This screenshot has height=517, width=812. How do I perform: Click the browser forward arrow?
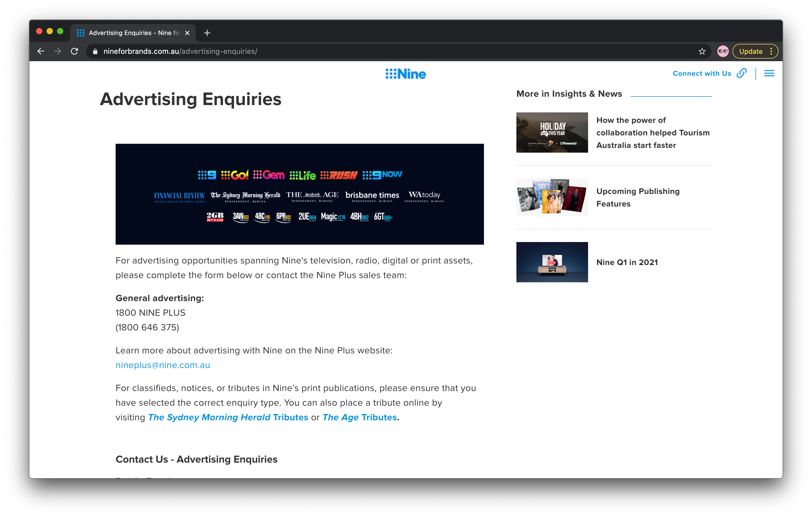pyautogui.click(x=58, y=51)
